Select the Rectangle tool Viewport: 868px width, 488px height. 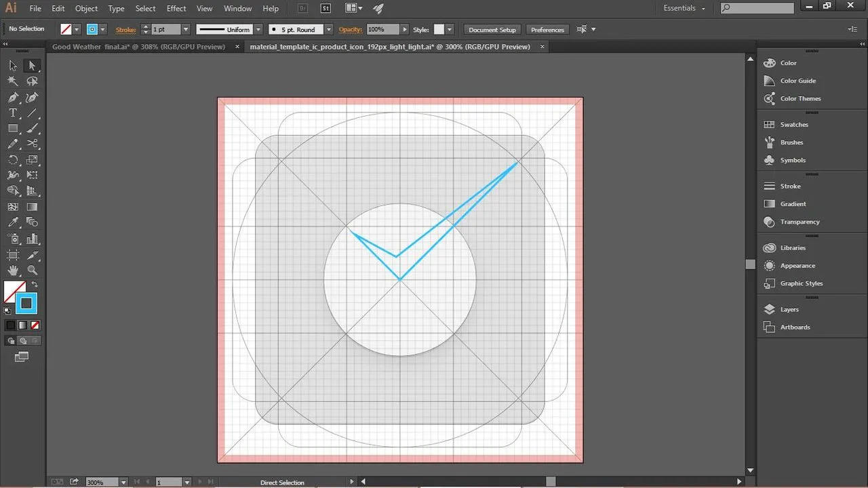[x=13, y=128]
